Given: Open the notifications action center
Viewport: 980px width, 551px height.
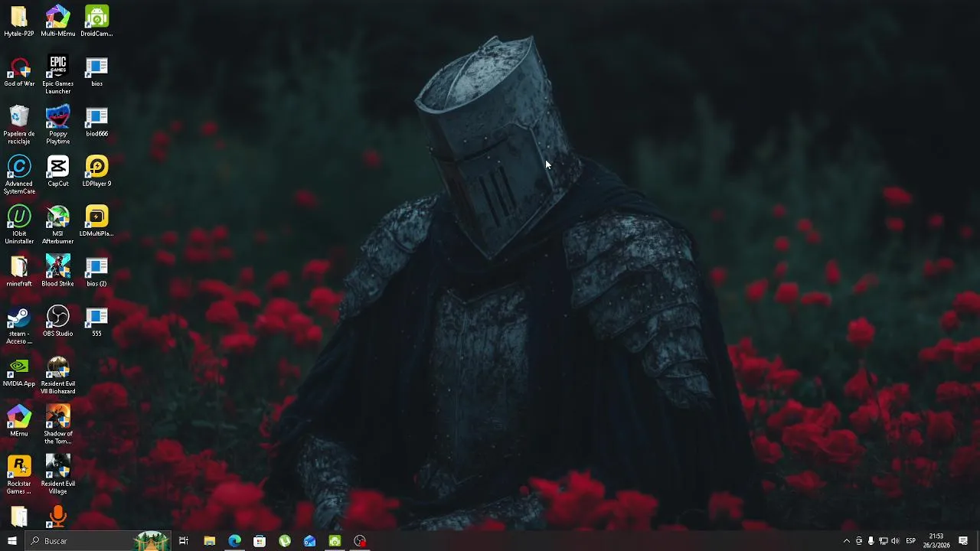Looking at the screenshot, I should (963, 541).
